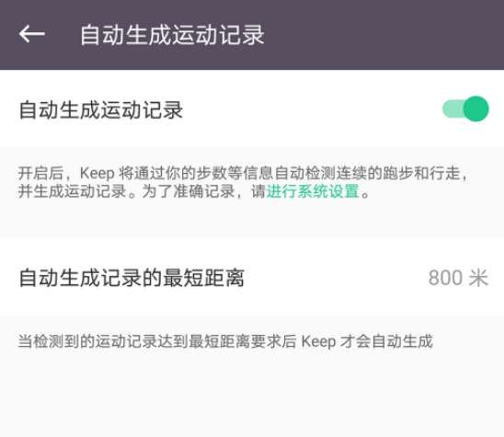Tap the back arrow in the header
The width and height of the screenshot is (504, 437).
pos(32,34)
